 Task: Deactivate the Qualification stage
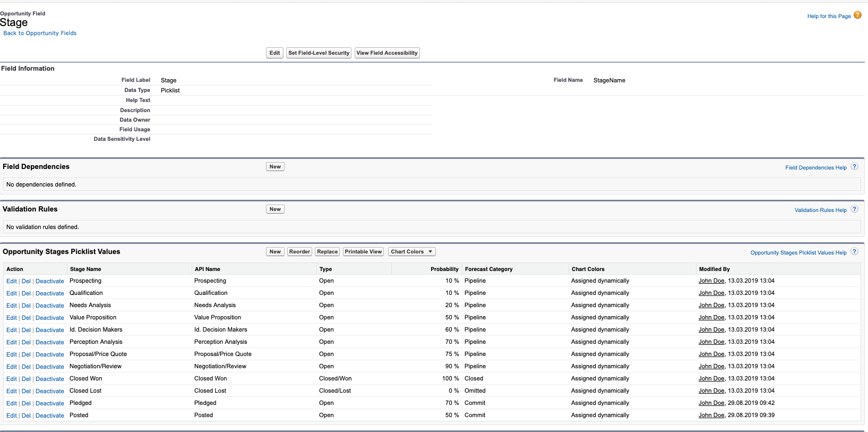[50, 293]
